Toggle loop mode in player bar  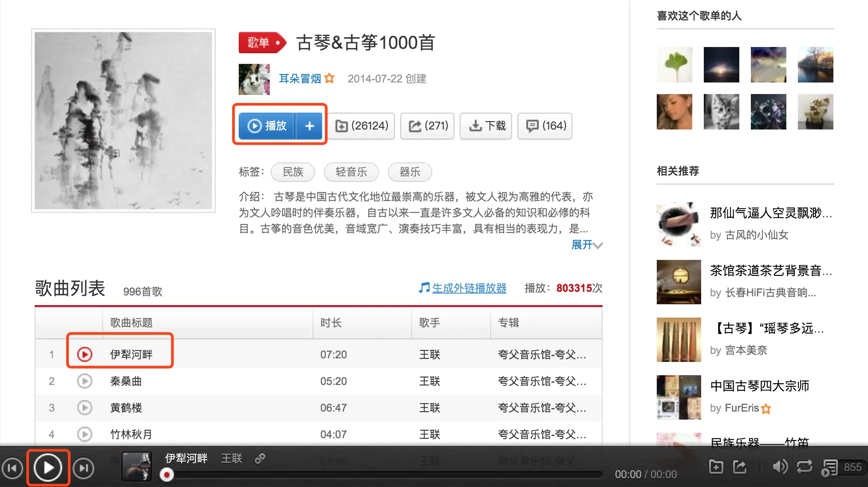pyautogui.click(x=804, y=467)
